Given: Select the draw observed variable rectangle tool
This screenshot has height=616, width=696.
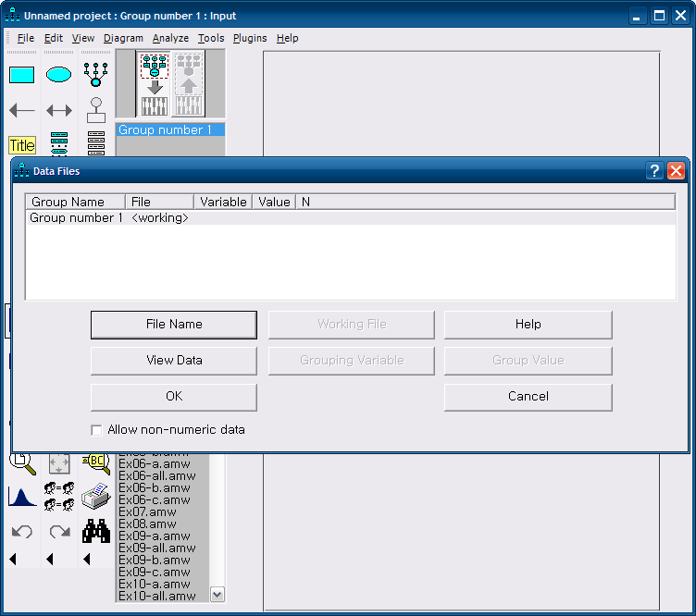Looking at the screenshot, I should 22,75.
